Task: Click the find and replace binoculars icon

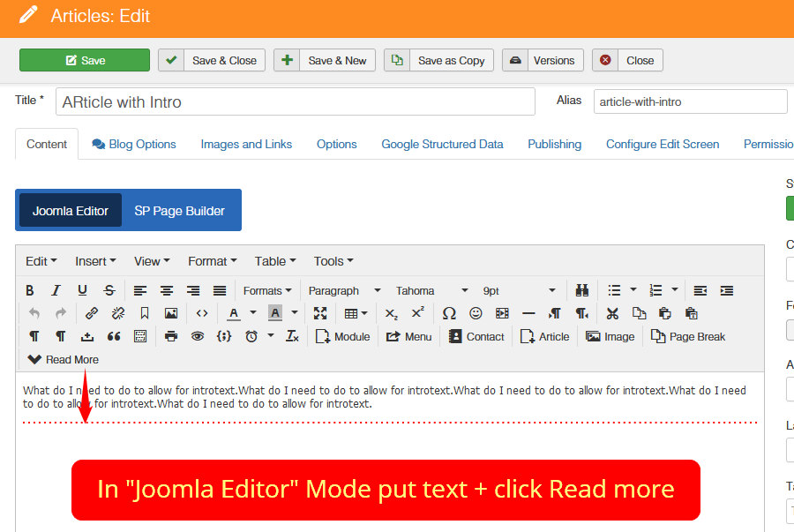Action: pos(582,290)
